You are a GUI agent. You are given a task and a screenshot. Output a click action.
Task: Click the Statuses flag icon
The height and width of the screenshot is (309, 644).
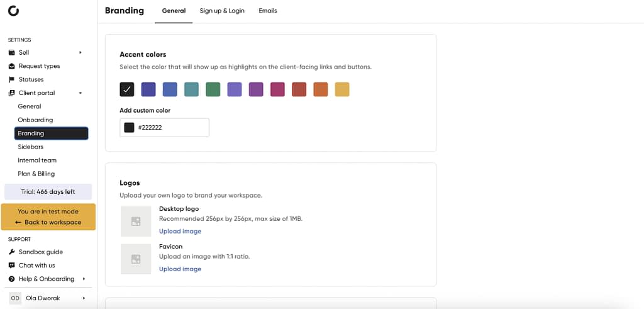point(11,80)
